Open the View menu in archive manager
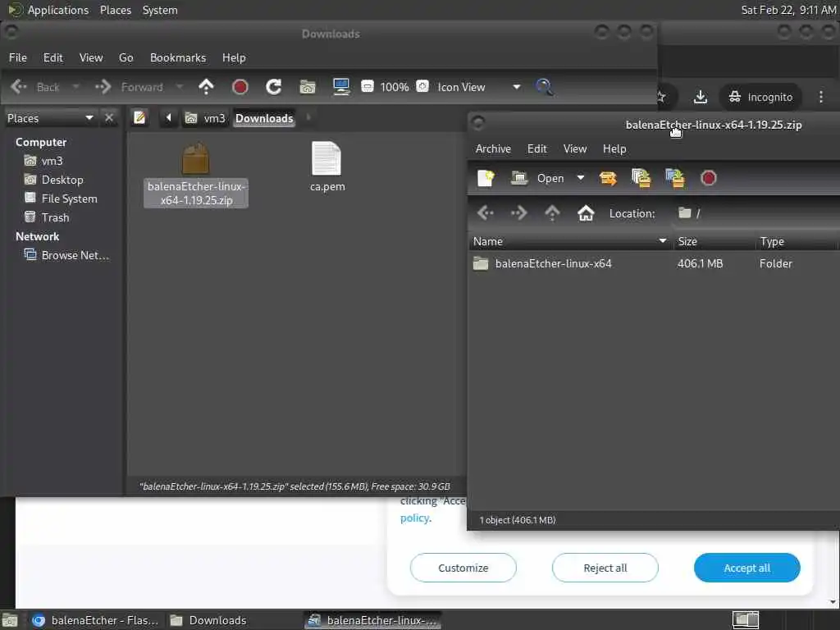This screenshot has width=840, height=630. click(x=575, y=148)
